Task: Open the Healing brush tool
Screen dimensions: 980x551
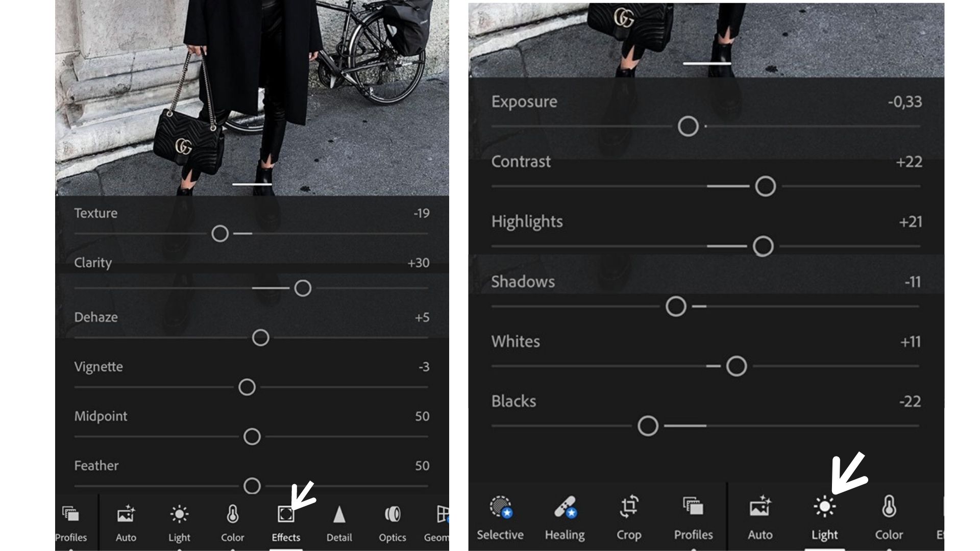Action: tap(565, 507)
